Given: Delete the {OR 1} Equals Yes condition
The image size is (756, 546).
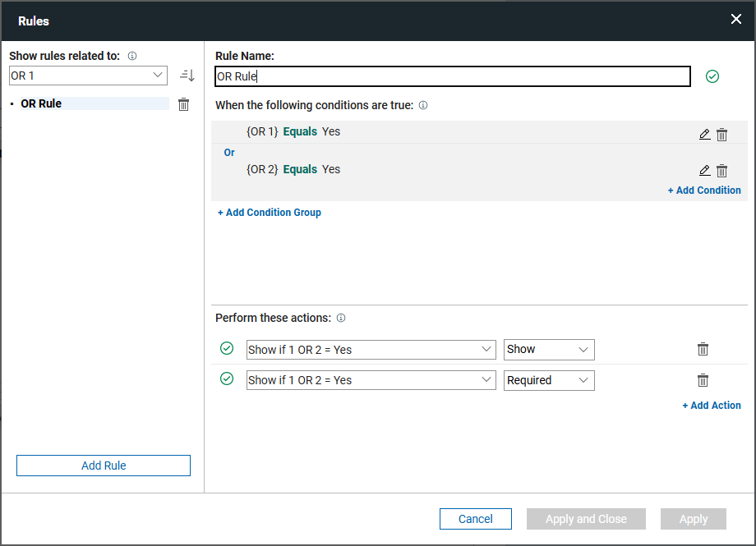Looking at the screenshot, I should tap(721, 134).
